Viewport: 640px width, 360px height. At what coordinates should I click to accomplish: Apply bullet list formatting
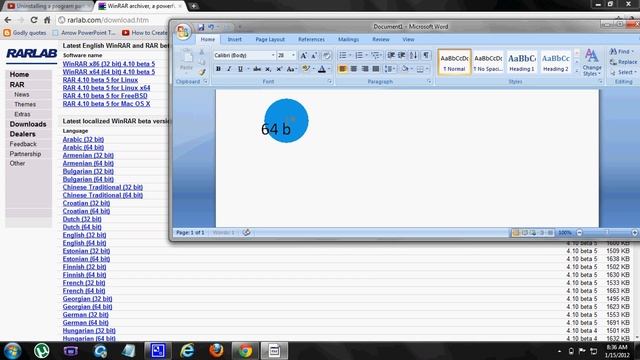(343, 56)
